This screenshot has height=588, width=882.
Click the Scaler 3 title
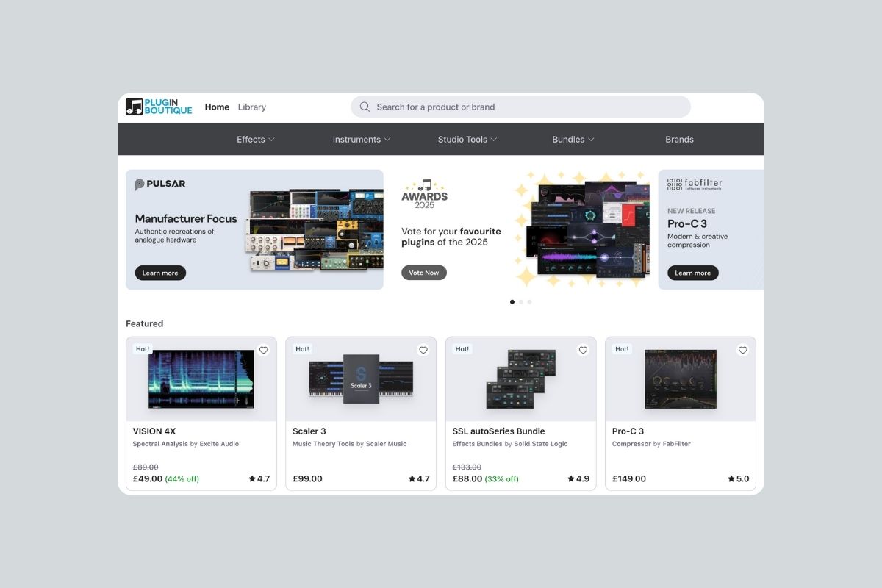[309, 431]
